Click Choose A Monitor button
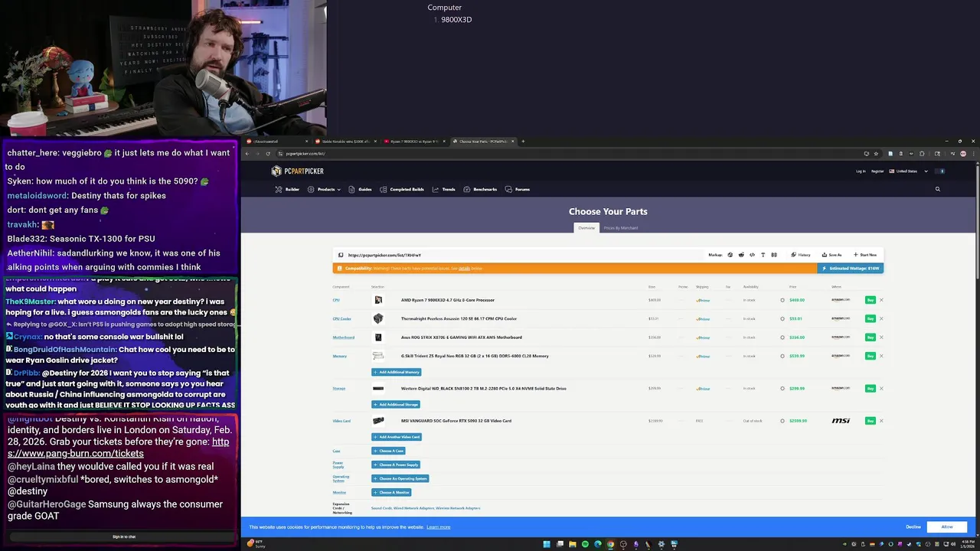 391,492
